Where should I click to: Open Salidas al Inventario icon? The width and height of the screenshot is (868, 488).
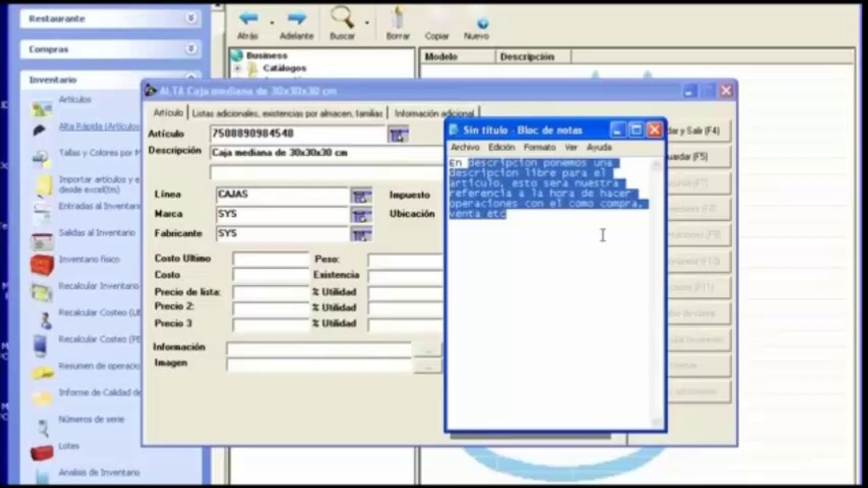click(42, 239)
